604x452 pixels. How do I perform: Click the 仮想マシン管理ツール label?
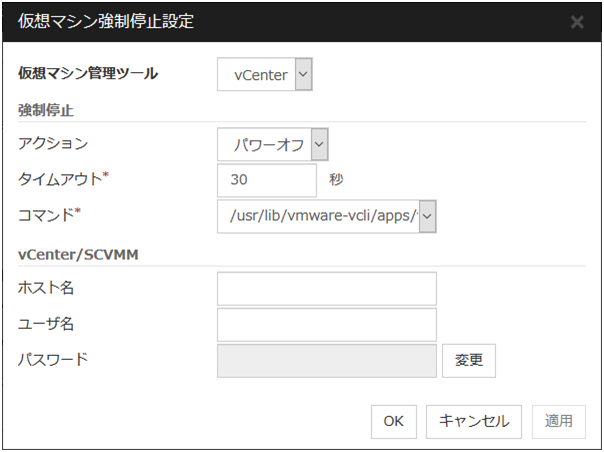coord(88,73)
